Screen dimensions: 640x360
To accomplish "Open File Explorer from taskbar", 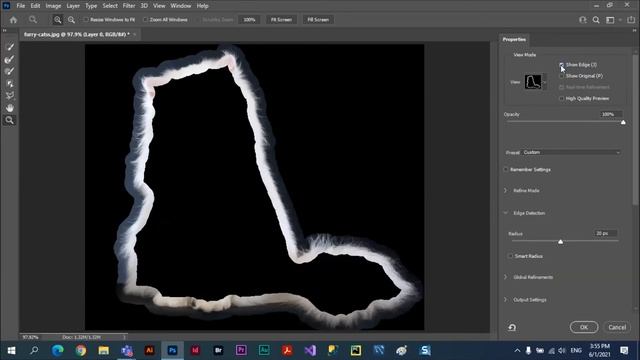I will click(x=103, y=350).
